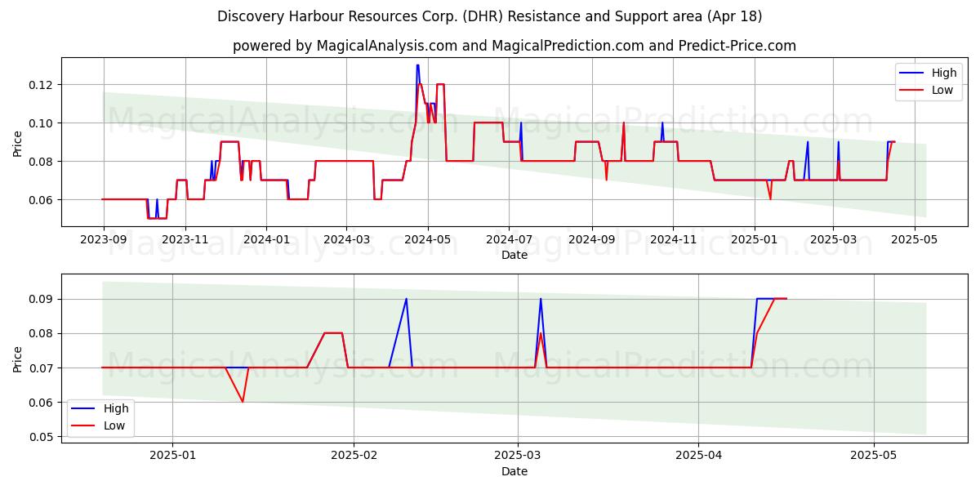This screenshot has width=980, height=490.
Task: Click top chart y-axis value '0.08'
Action: pos(42,162)
